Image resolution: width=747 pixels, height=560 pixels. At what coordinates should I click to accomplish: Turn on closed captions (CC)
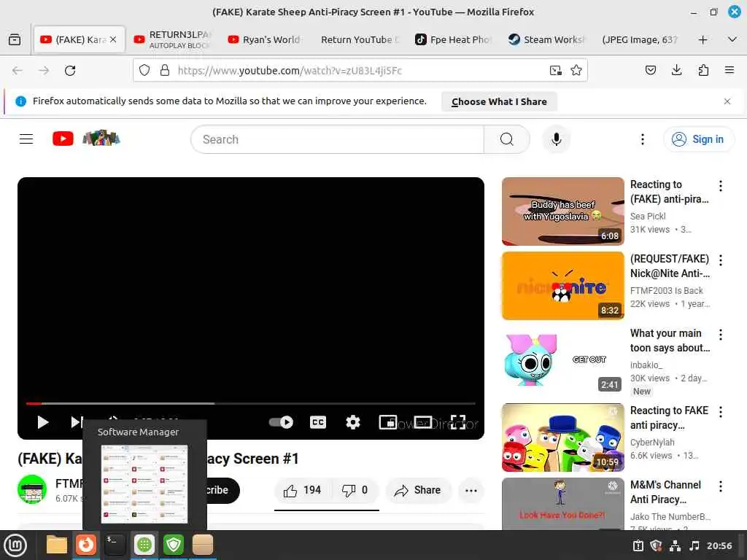point(318,422)
